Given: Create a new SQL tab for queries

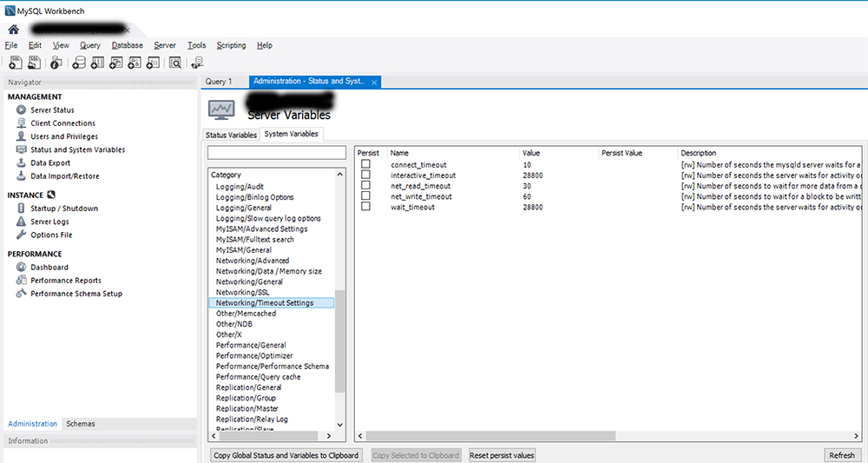Looking at the screenshot, I should pos(16,63).
